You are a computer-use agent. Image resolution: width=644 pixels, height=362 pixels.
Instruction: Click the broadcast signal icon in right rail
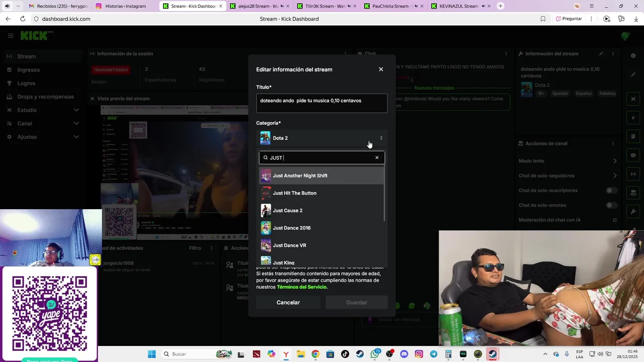633,174
